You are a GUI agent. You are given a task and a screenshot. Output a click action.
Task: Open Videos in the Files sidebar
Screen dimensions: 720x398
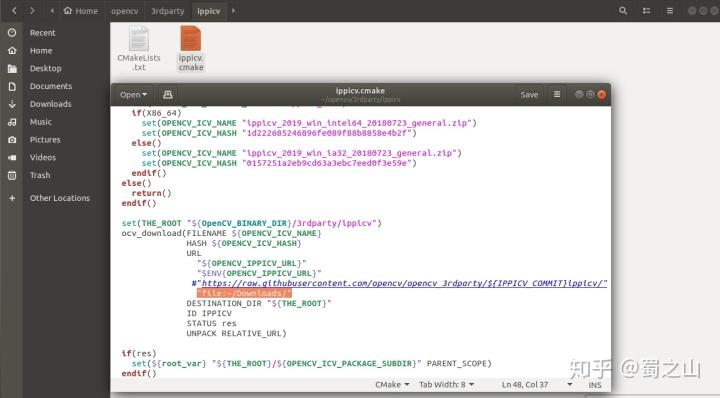click(x=43, y=157)
